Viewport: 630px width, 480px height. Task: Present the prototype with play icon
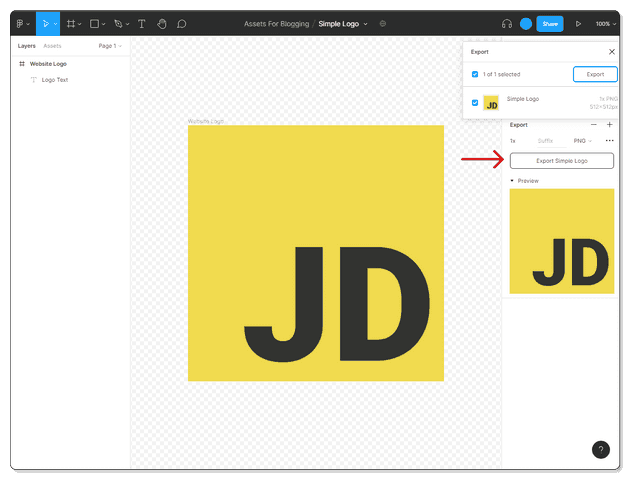[x=578, y=24]
